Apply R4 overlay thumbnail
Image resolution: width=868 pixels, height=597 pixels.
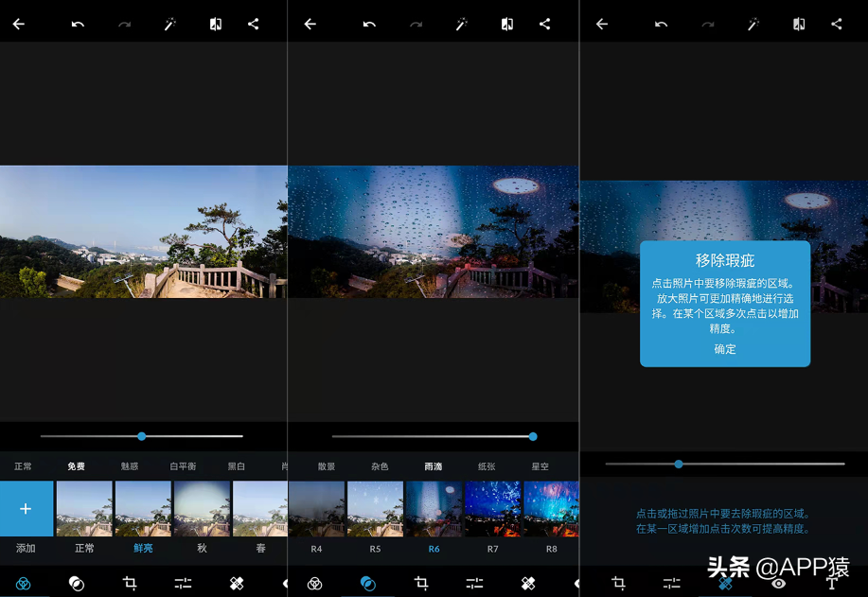(x=317, y=508)
